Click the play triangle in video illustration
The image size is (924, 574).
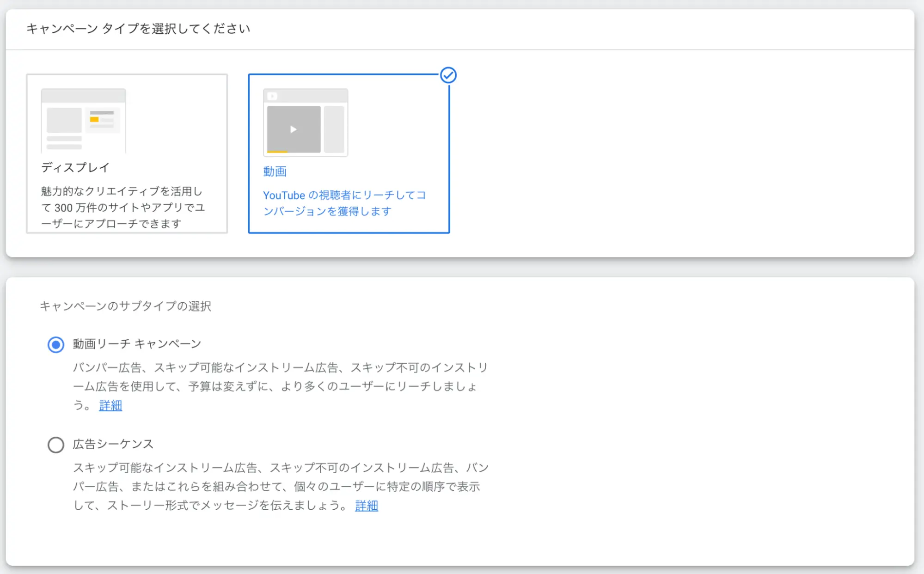click(293, 129)
